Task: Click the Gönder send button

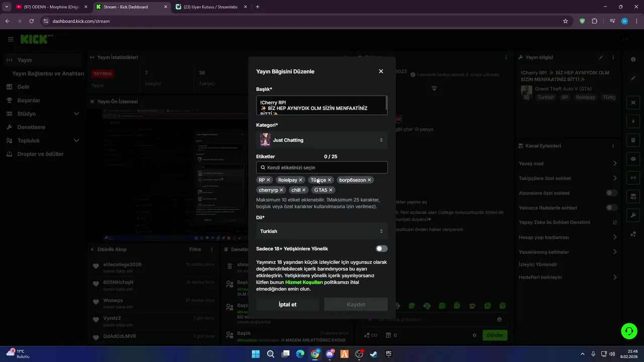Action: coord(495,335)
